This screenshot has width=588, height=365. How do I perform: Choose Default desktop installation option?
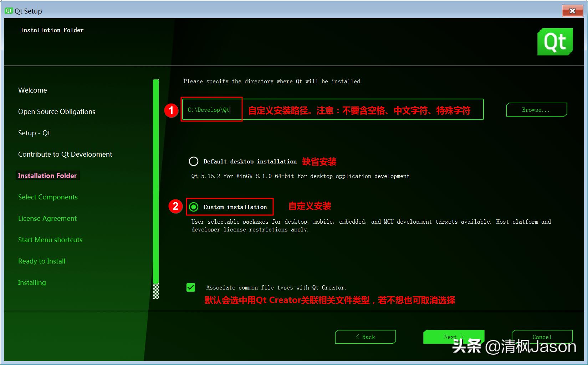pyautogui.click(x=194, y=161)
